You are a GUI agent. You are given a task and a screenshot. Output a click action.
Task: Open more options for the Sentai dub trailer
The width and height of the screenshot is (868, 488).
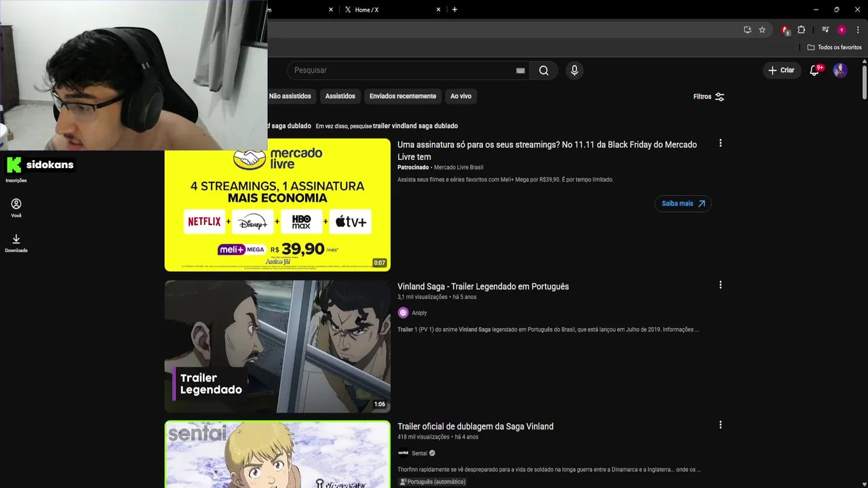(x=720, y=425)
